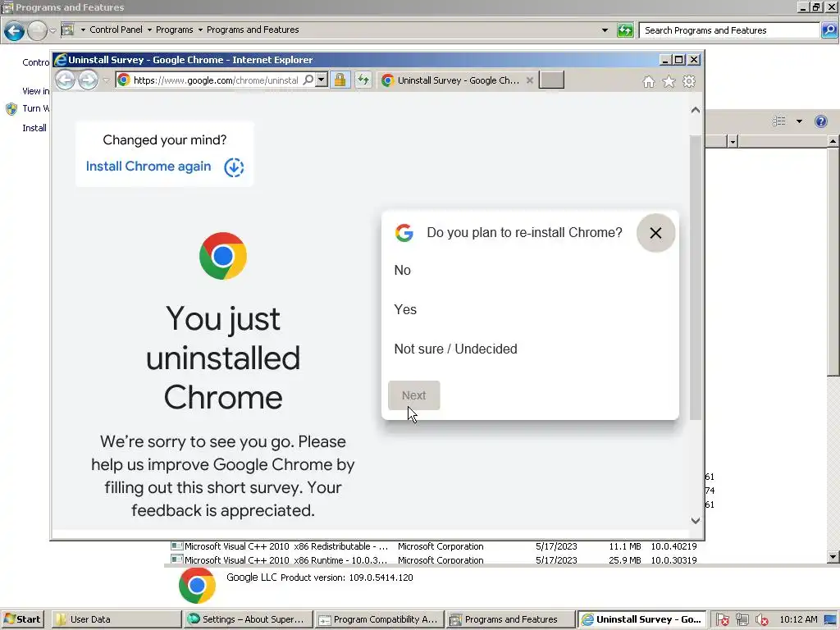Viewport: 840px width, 630px height.
Task: Open address bar history dropdown in Control Panel
Action: point(605,30)
